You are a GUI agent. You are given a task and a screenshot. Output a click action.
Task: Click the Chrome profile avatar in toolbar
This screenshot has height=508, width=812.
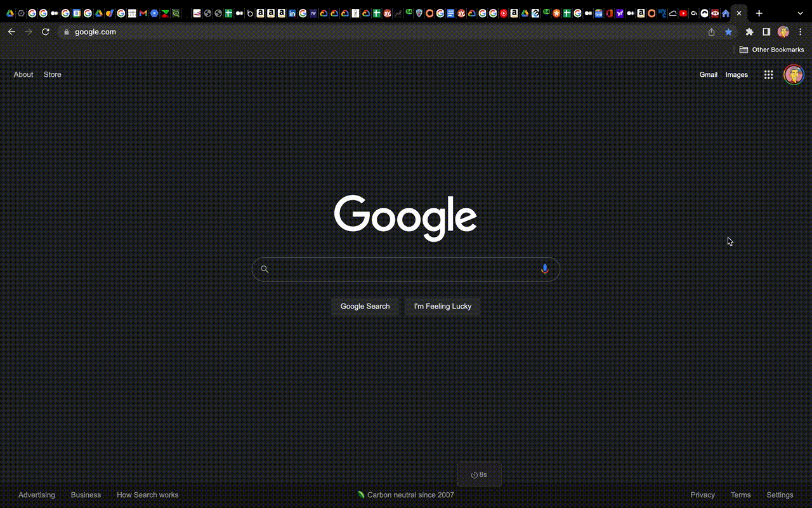pyautogui.click(x=783, y=32)
